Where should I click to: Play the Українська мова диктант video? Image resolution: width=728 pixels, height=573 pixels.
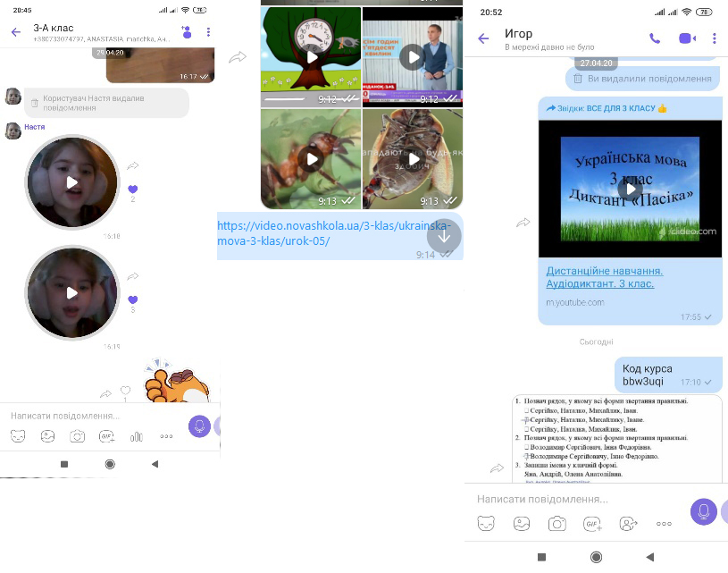coord(630,189)
